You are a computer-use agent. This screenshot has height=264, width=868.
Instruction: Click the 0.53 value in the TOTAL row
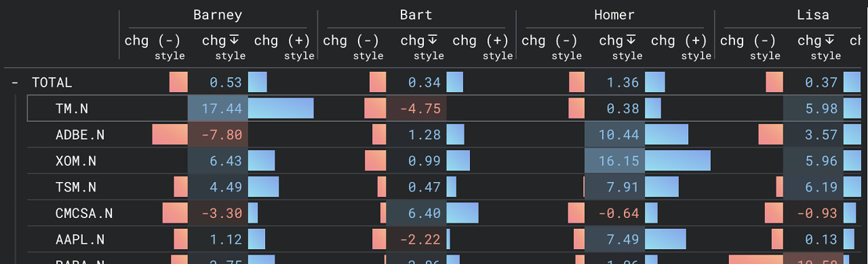[x=226, y=83]
